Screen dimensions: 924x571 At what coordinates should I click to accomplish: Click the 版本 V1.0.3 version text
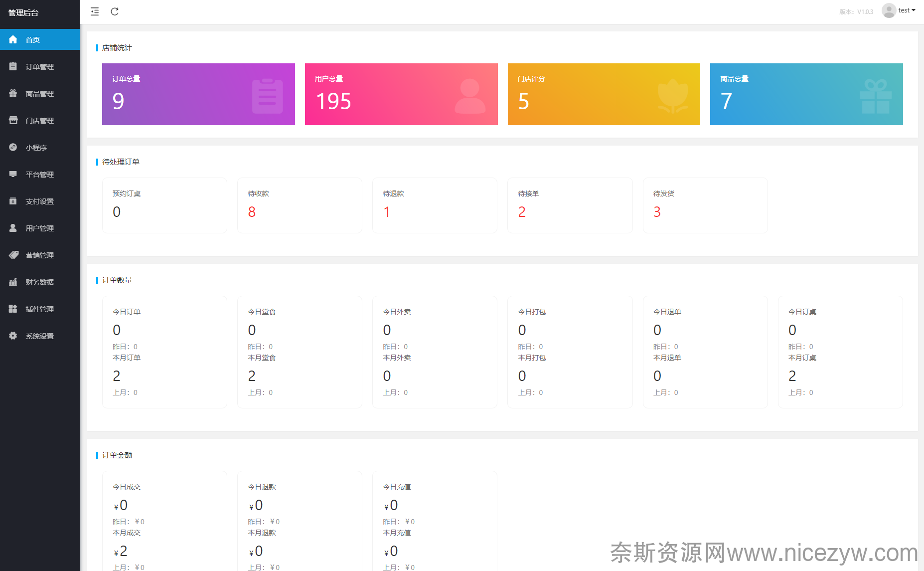click(x=856, y=11)
